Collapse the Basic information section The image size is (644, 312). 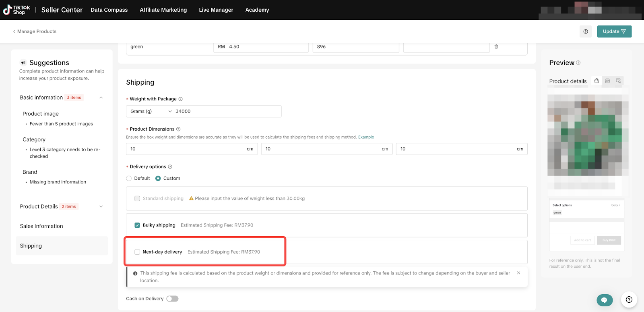(x=101, y=98)
